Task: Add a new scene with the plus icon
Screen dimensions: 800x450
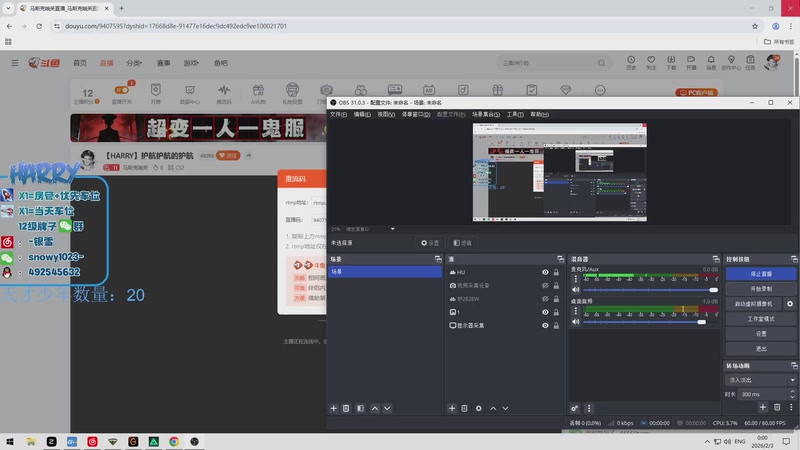Action: pos(334,408)
